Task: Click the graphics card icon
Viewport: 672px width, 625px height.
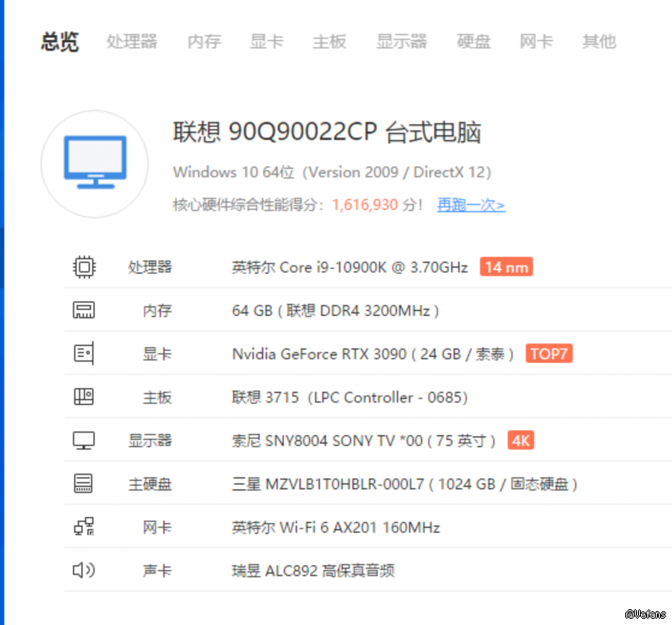Action: coord(84,354)
